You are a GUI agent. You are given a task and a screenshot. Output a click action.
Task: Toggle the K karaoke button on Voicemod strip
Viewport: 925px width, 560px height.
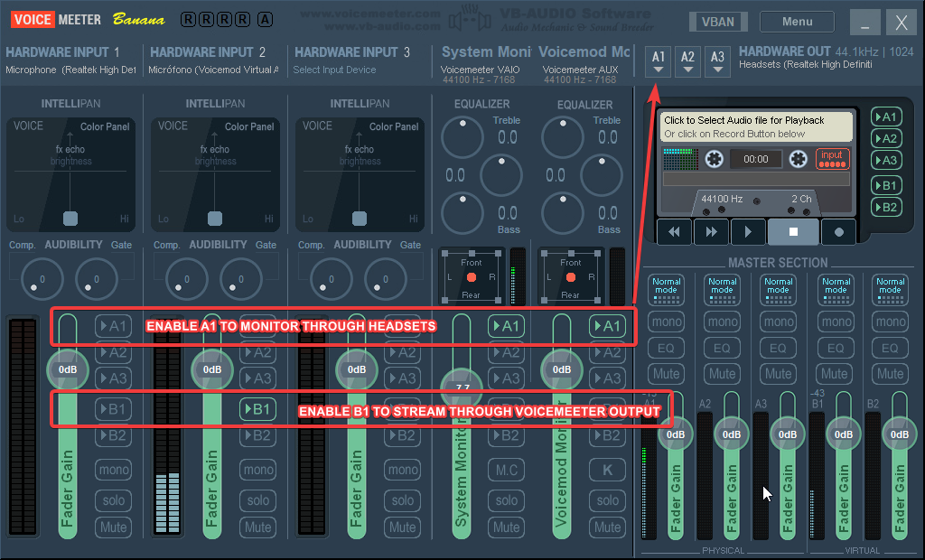point(607,470)
